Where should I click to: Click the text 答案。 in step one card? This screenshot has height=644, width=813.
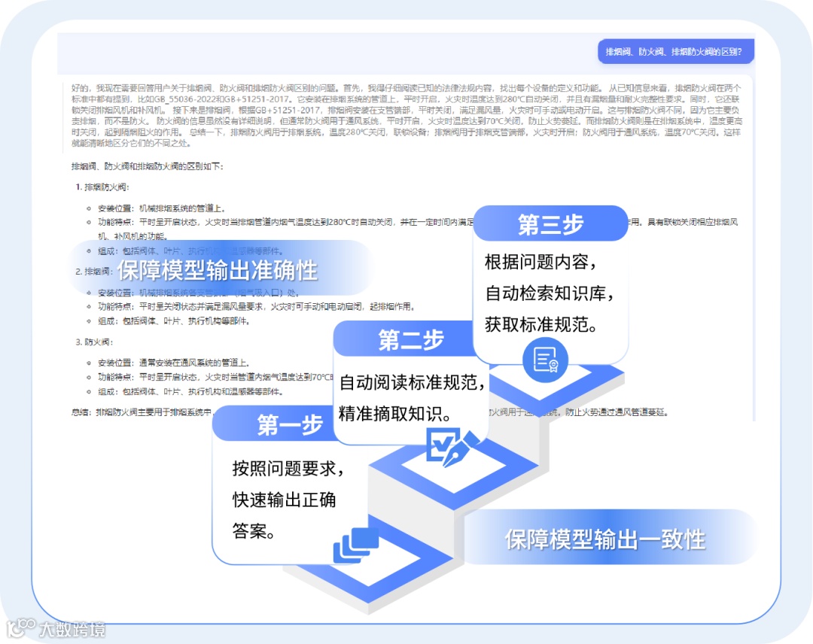tap(253, 530)
